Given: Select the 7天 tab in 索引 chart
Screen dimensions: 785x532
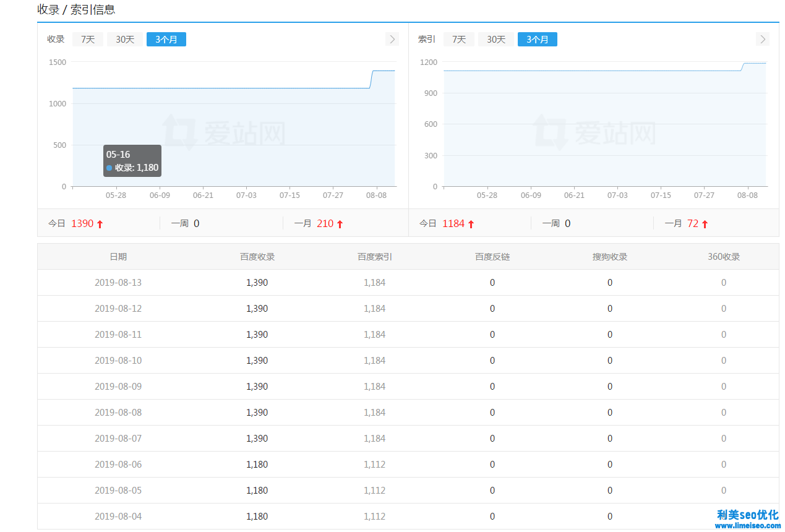Looking at the screenshot, I should tap(459, 40).
